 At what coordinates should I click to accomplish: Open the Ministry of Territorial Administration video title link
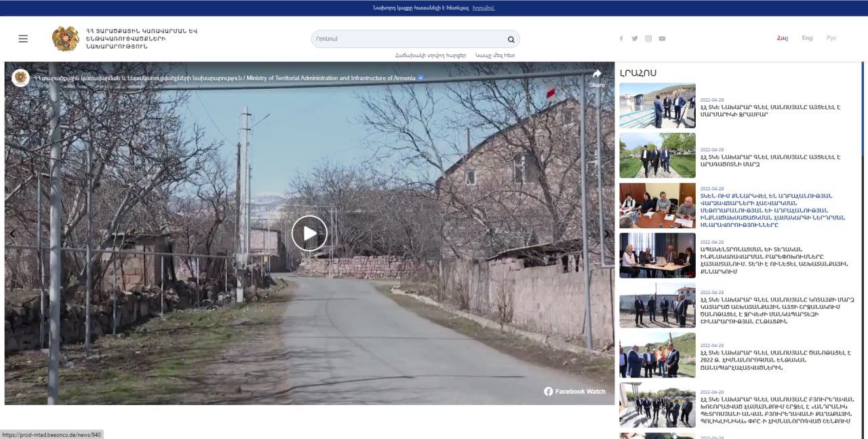tap(225, 78)
